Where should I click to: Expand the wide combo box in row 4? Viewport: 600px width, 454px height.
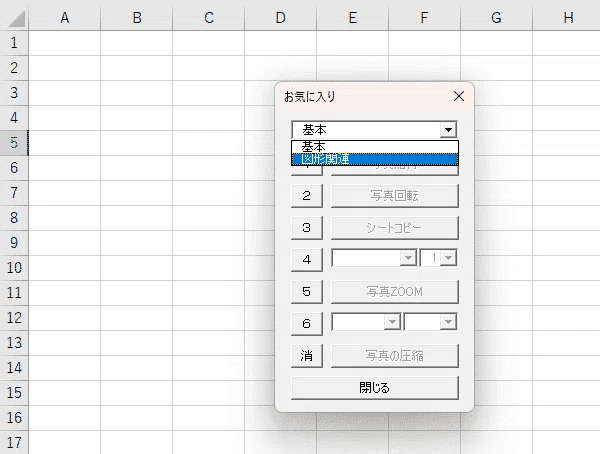coord(408,258)
